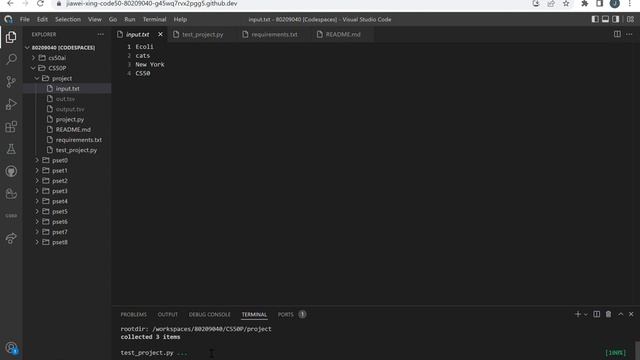Open the GitHub view in activity bar
The image size is (640, 360).
pyautogui.click(x=11, y=171)
